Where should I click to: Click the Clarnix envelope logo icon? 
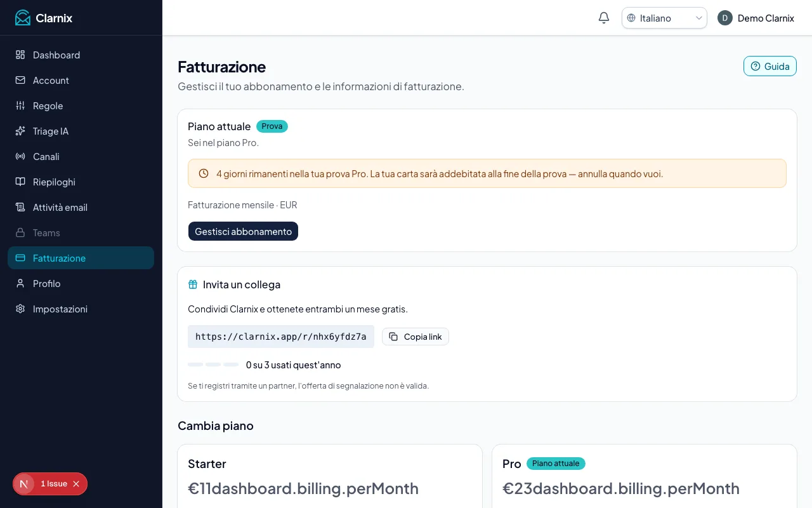(23, 18)
